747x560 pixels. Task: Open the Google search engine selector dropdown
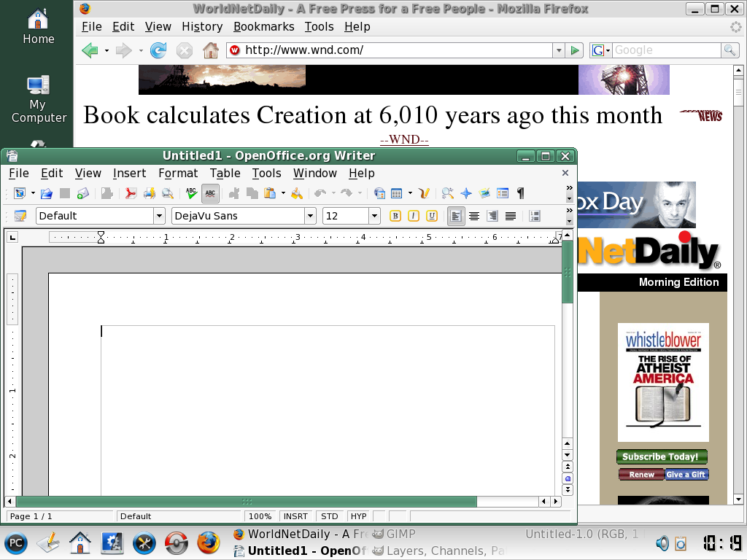(x=601, y=50)
